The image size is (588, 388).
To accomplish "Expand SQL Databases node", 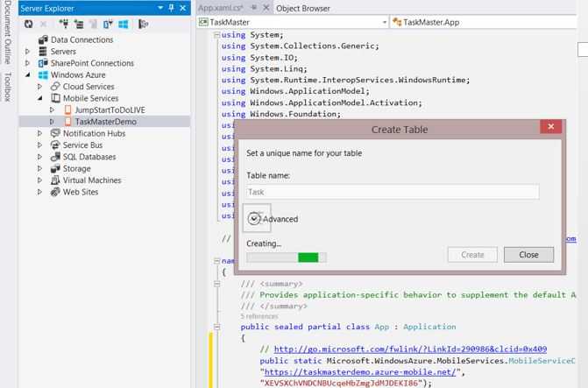I will click(39, 157).
